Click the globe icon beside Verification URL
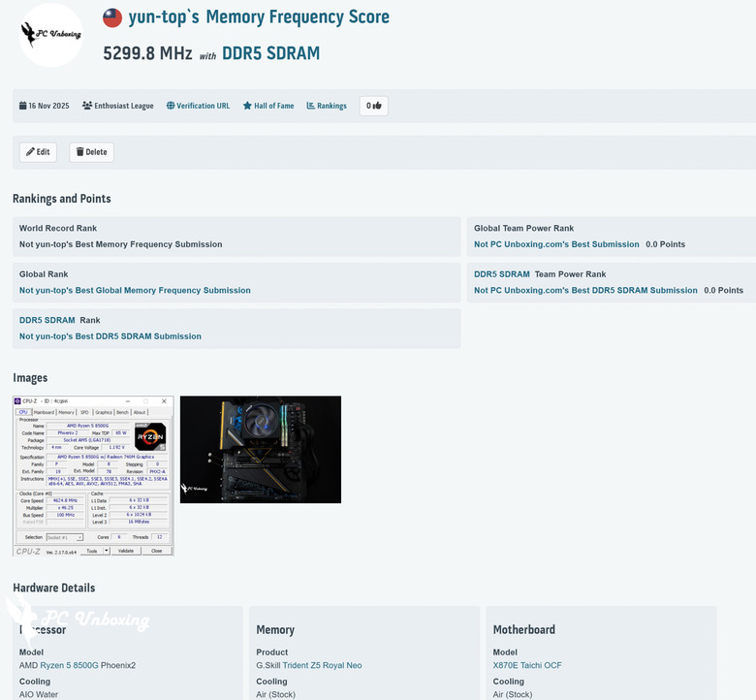Image resolution: width=756 pixels, height=700 pixels. (x=171, y=106)
